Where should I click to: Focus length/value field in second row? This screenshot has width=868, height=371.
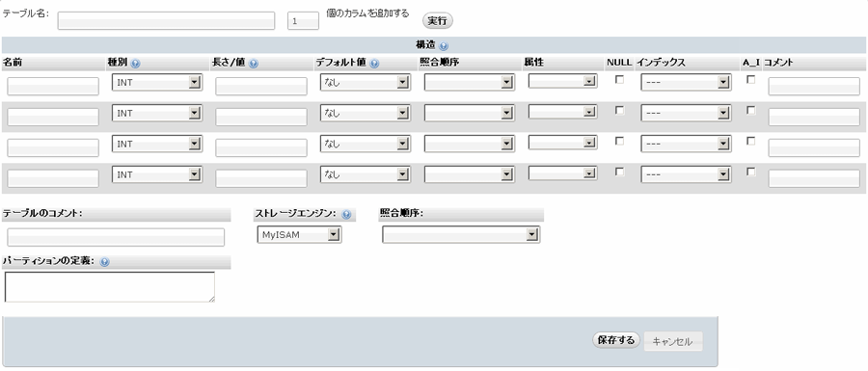[261, 117]
